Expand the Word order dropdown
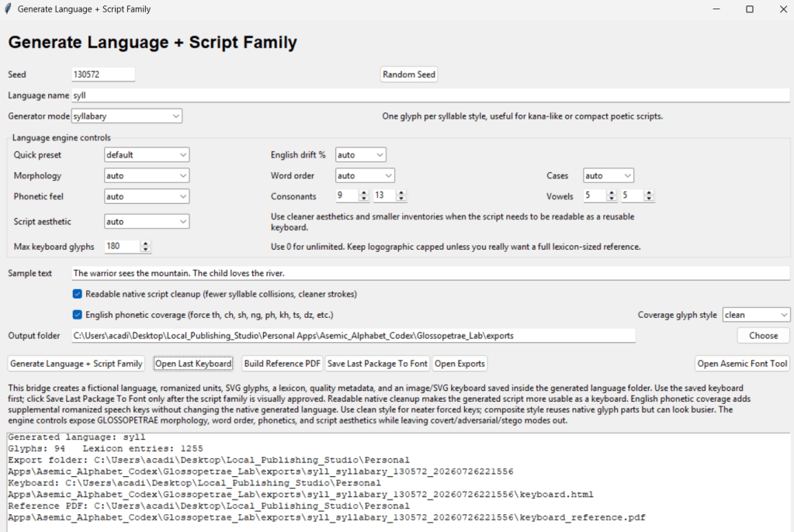Image resolution: width=794 pixels, height=532 pixels. point(365,175)
